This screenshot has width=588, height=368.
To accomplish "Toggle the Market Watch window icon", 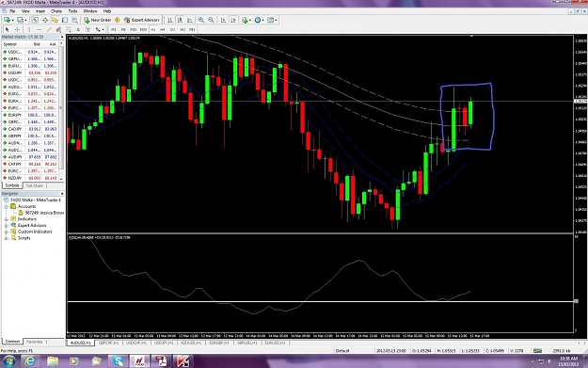I will 35,20.
